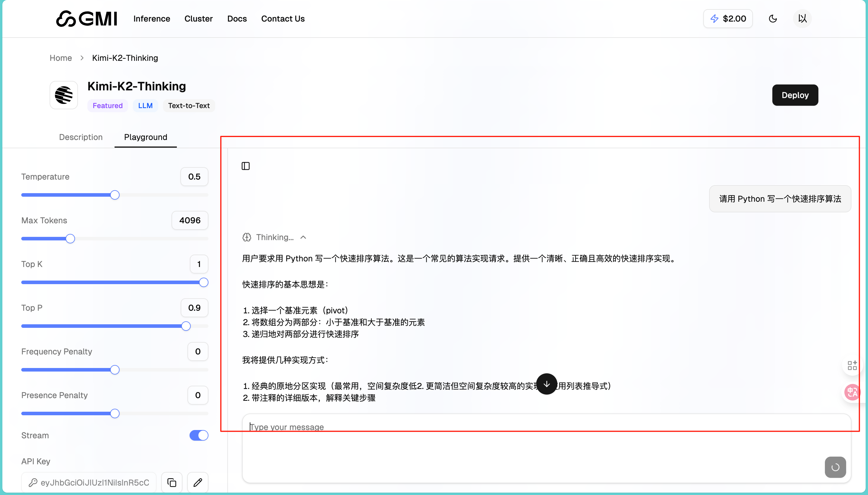The width and height of the screenshot is (868, 495).
Task: Click the brain icon beside Thinking
Action: [x=247, y=237]
